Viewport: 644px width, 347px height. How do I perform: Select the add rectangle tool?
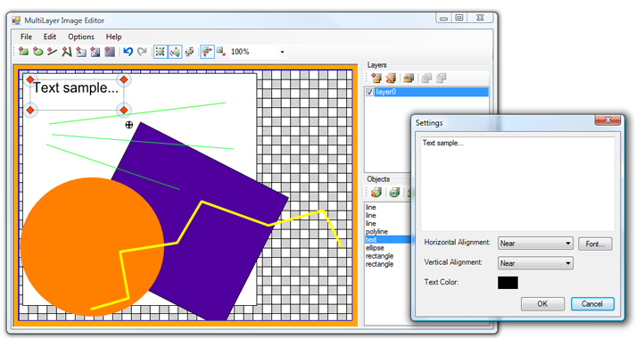(x=23, y=52)
